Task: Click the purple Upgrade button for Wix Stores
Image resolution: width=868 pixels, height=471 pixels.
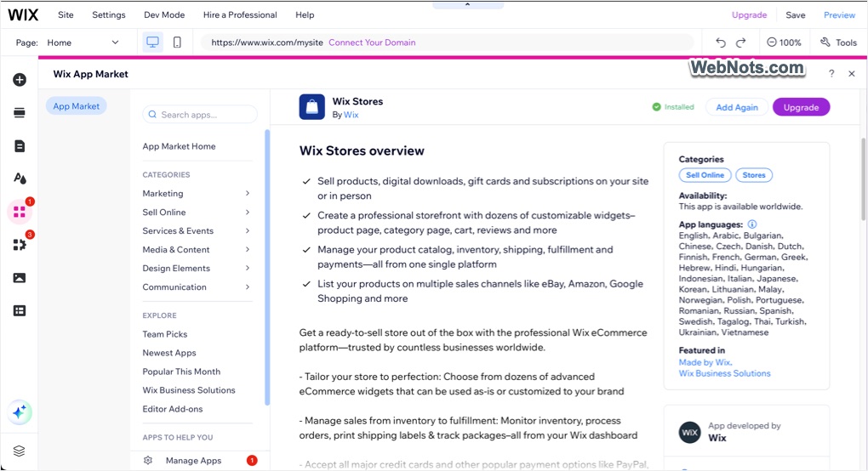Action: [801, 107]
